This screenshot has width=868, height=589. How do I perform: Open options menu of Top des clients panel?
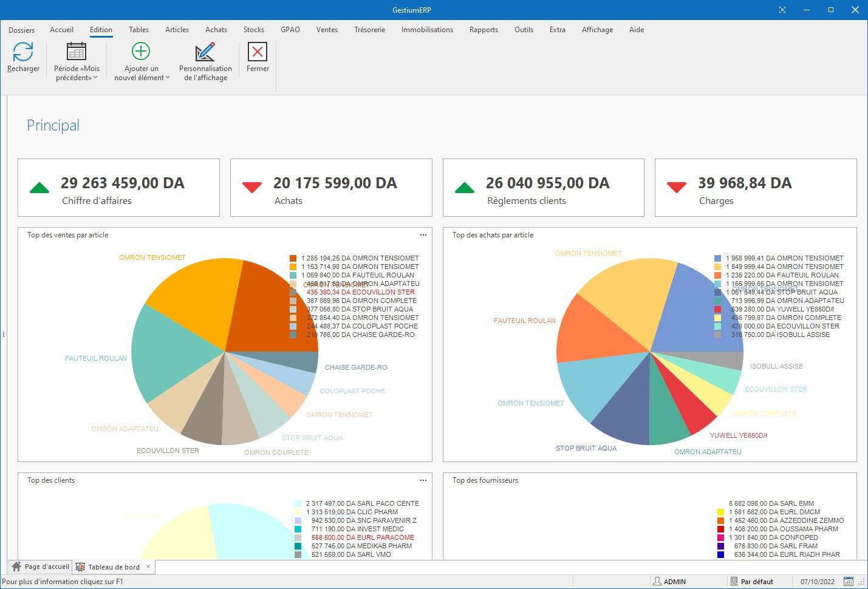423,480
